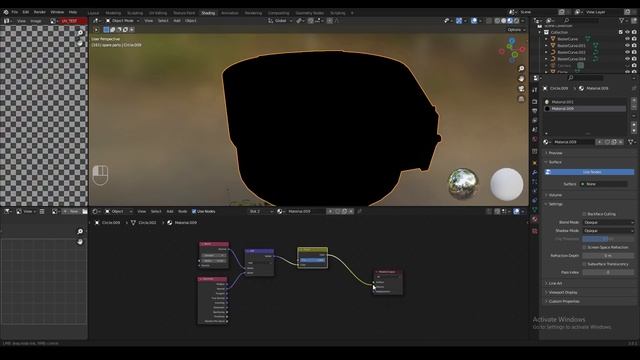The image size is (640, 360).
Task: Enable Subsurface Translucency checkbox
Action: point(584,264)
